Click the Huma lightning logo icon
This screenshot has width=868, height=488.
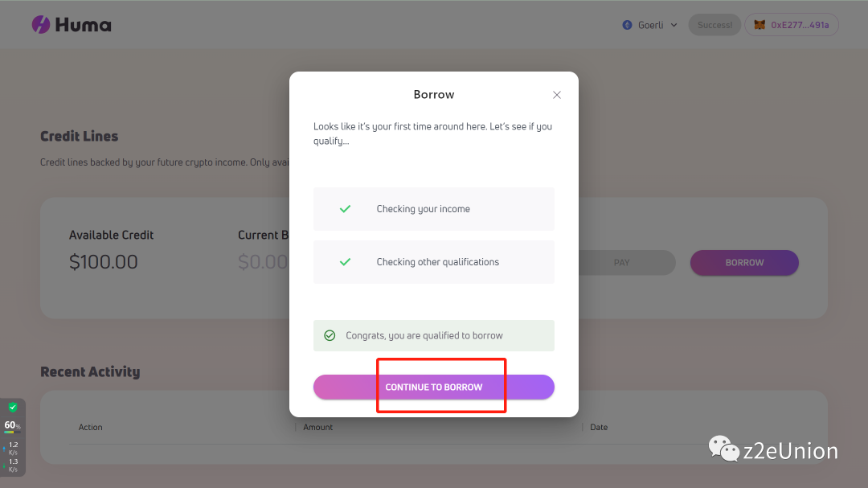[x=41, y=25]
